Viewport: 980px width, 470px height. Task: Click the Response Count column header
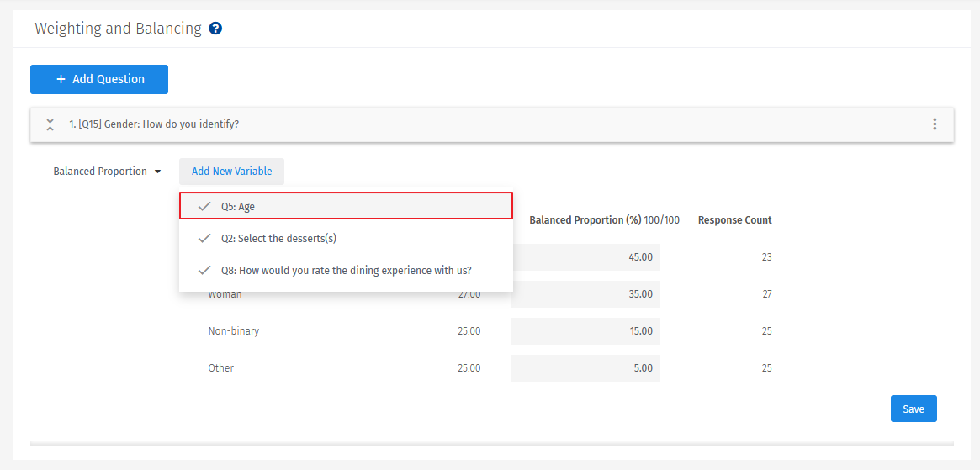pos(734,220)
